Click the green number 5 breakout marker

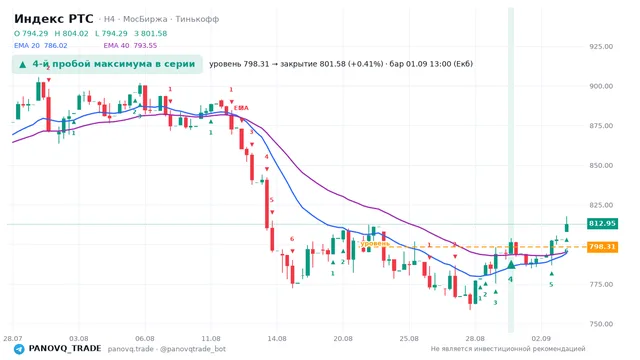551,284
